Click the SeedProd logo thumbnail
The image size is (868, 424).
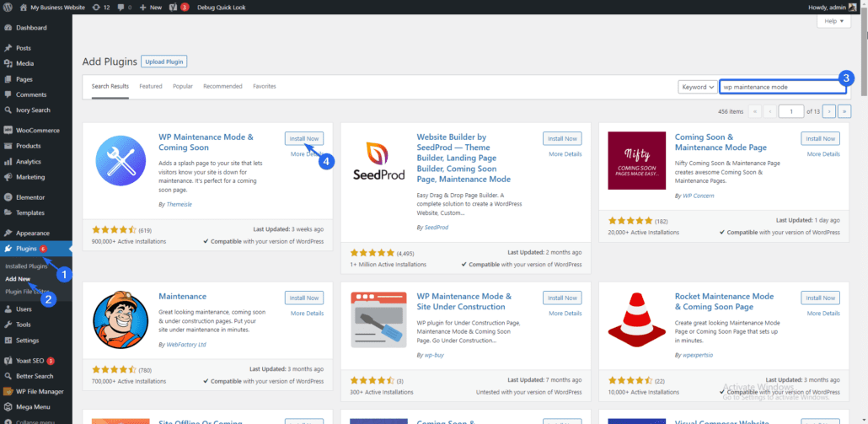(378, 160)
